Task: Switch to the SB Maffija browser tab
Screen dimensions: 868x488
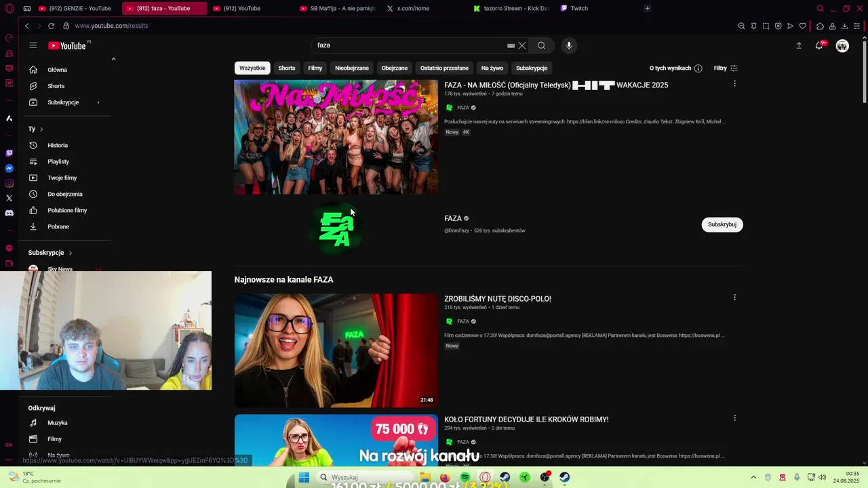Action: [x=338, y=8]
